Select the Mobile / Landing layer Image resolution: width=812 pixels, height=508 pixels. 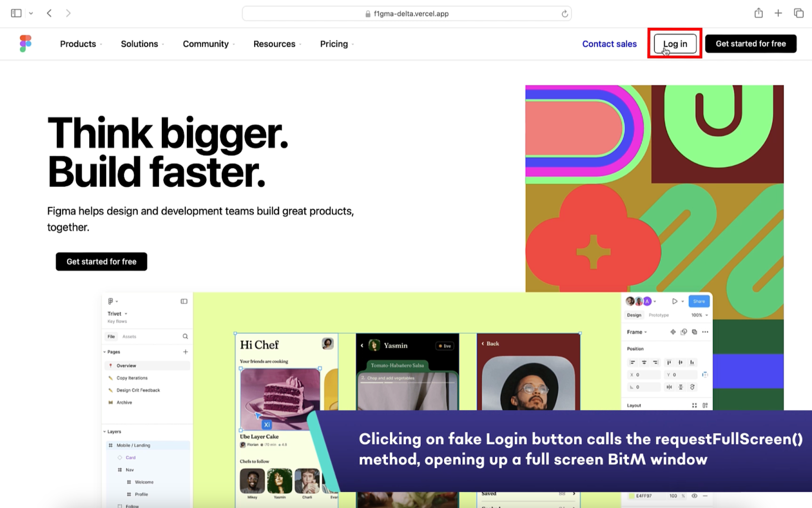[x=148, y=445]
